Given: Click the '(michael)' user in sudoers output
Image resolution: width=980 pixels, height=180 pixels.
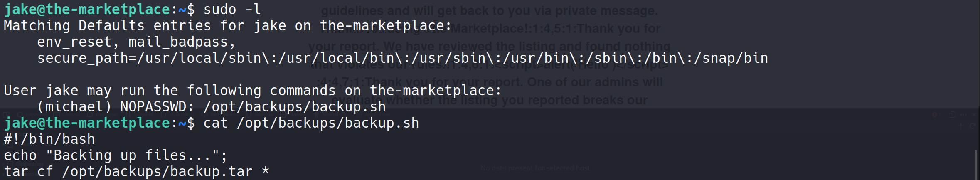Looking at the screenshot, I should click(x=74, y=107).
